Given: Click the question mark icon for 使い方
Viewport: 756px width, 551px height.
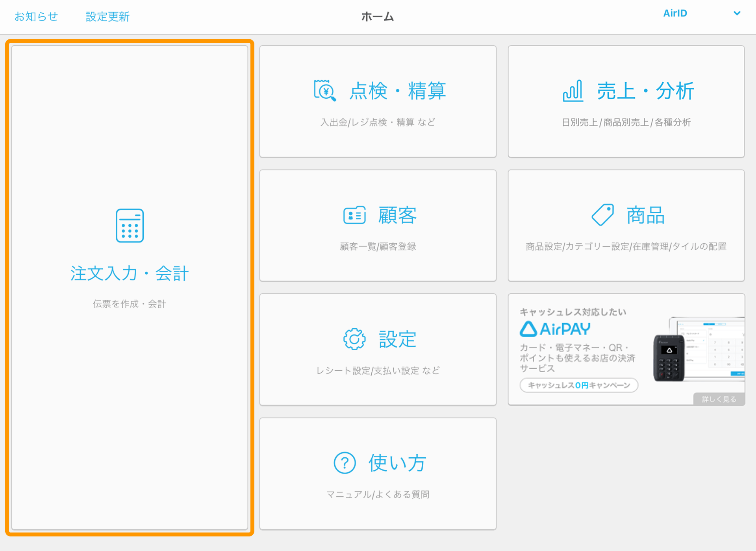Looking at the screenshot, I should pyautogui.click(x=345, y=463).
